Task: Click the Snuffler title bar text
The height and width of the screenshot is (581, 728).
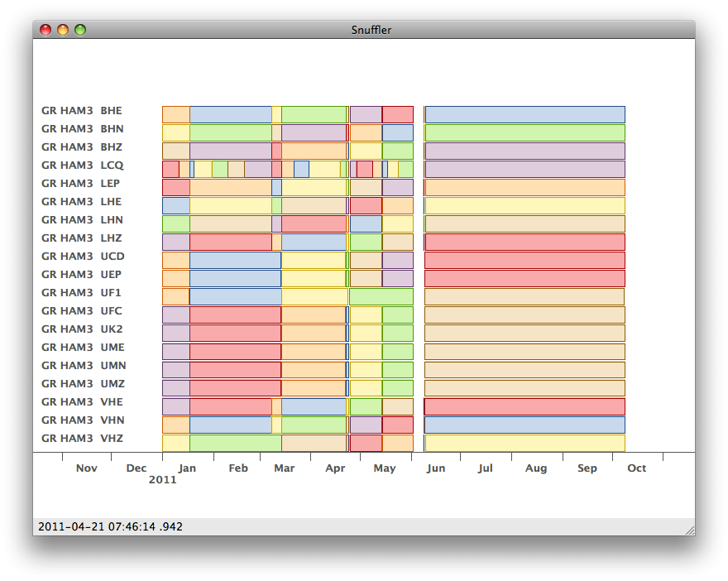Action: point(371,30)
